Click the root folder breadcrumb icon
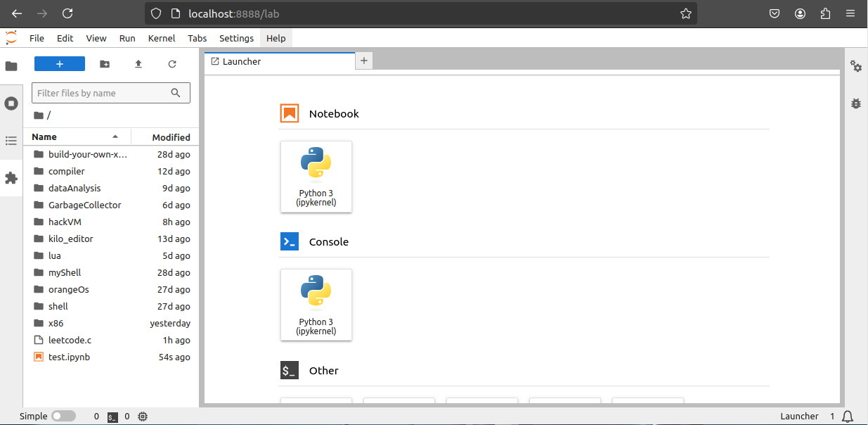Screen dimensions: 868x425 click(x=39, y=115)
